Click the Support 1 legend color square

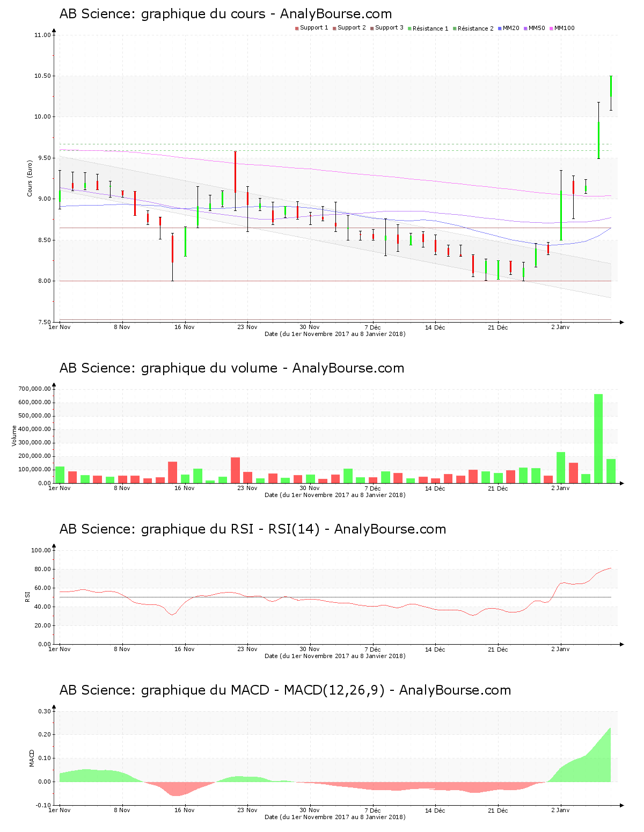coord(297,28)
